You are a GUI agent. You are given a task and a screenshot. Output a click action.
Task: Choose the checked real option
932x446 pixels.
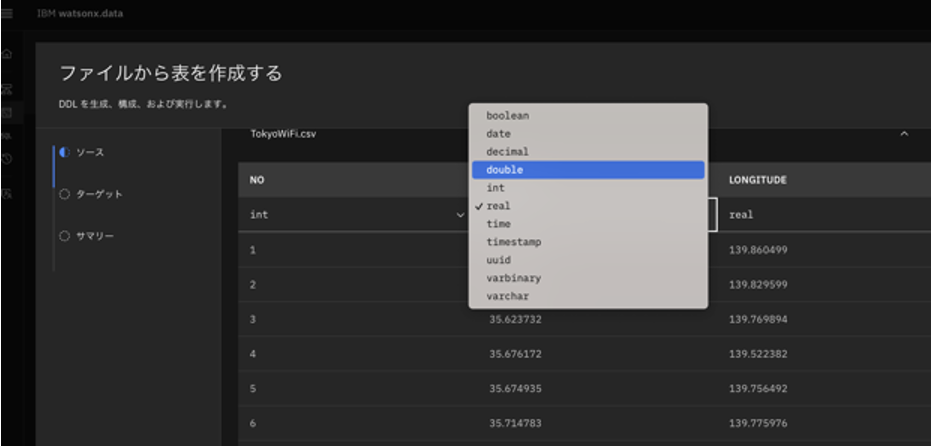point(588,206)
